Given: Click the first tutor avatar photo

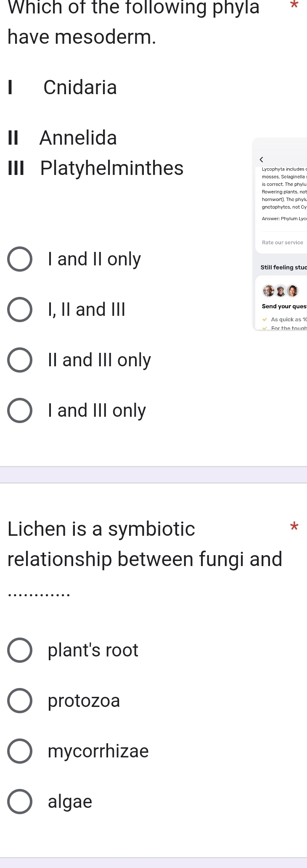Looking at the screenshot, I should click(x=268, y=290).
